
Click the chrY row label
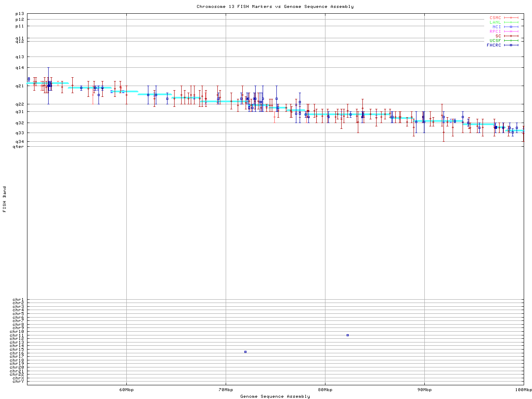point(18,382)
